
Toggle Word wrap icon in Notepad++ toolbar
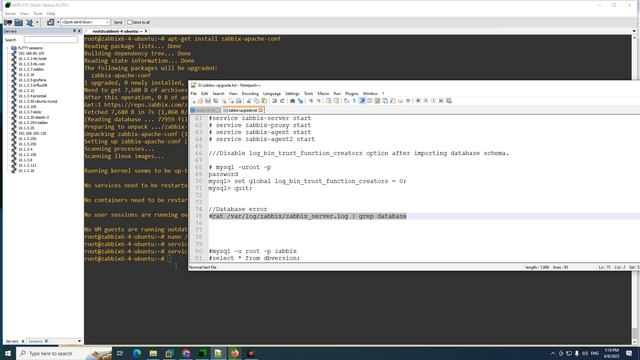click(346, 101)
